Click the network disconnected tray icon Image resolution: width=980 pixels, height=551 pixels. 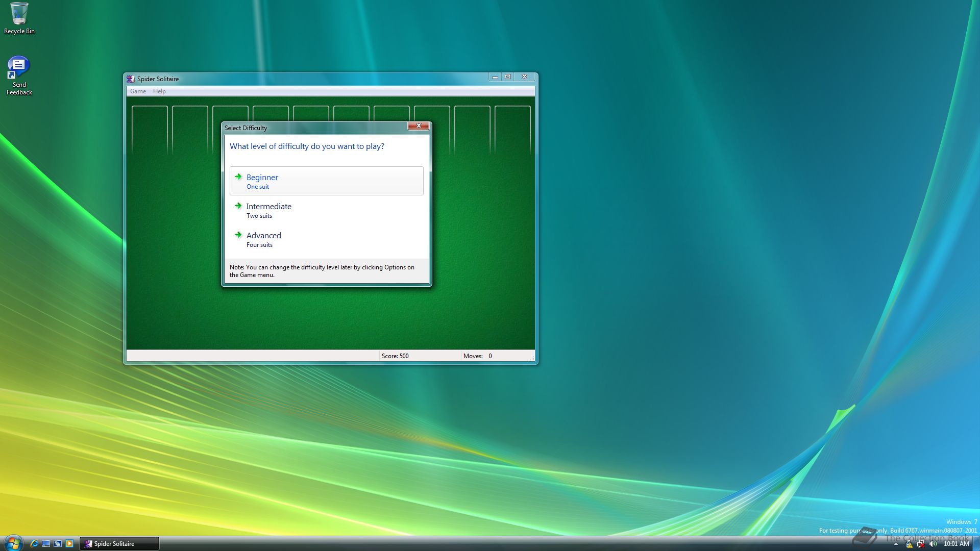click(921, 544)
